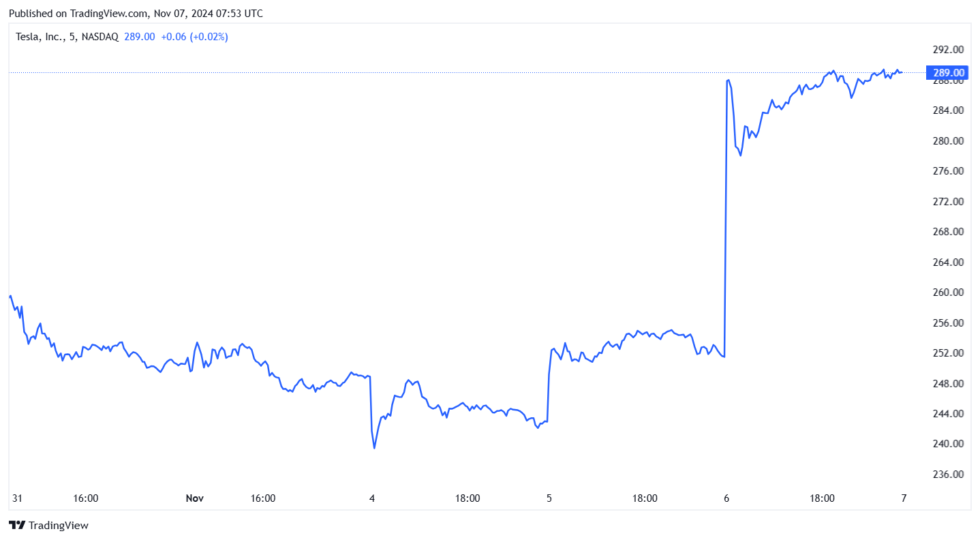The image size is (980, 540).
Task: Click the date label 4 on time axis
Action: pos(372,498)
